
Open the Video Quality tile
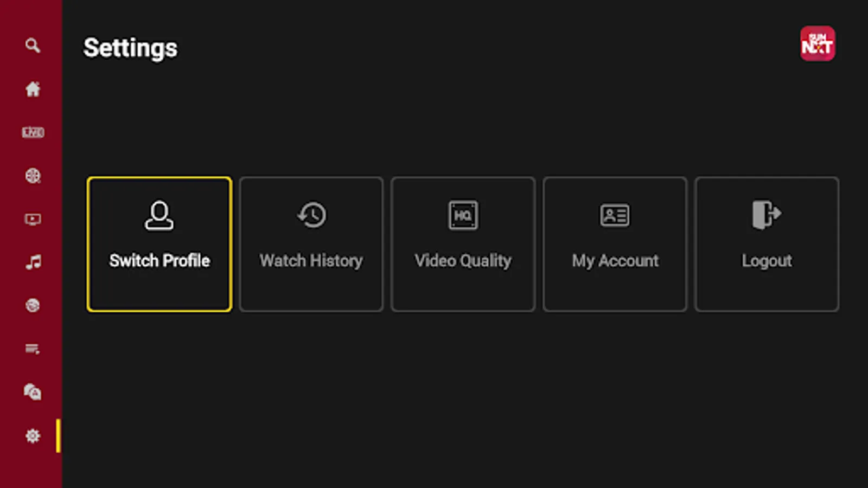coord(463,244)
